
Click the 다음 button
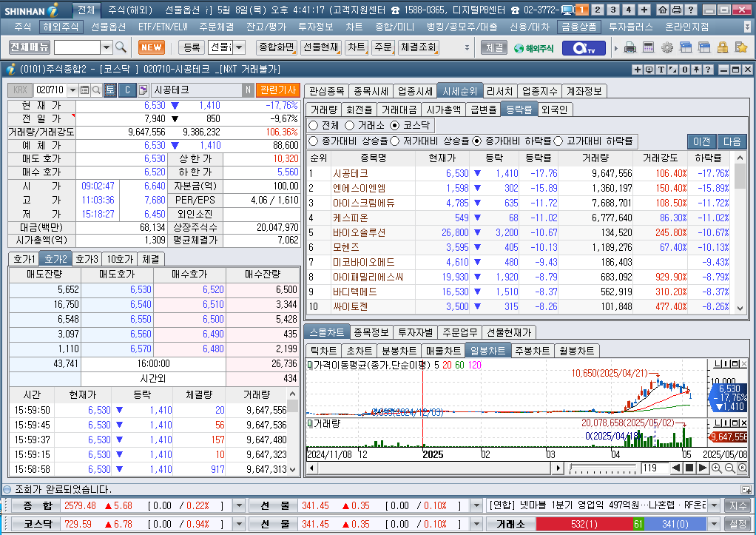[732, 141]
